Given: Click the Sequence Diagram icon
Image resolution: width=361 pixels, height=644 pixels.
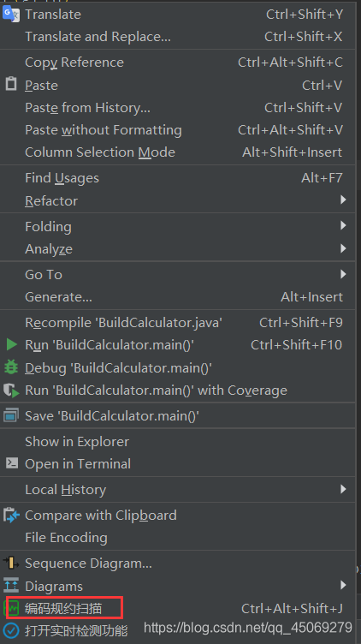Looking at the screenshot, I should point(11,563).
